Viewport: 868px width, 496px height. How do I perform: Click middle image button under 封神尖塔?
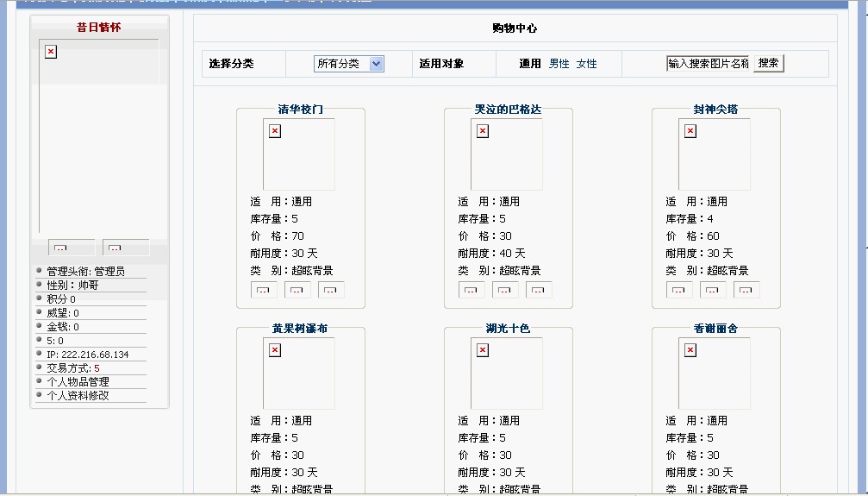(x=713, y=290)
